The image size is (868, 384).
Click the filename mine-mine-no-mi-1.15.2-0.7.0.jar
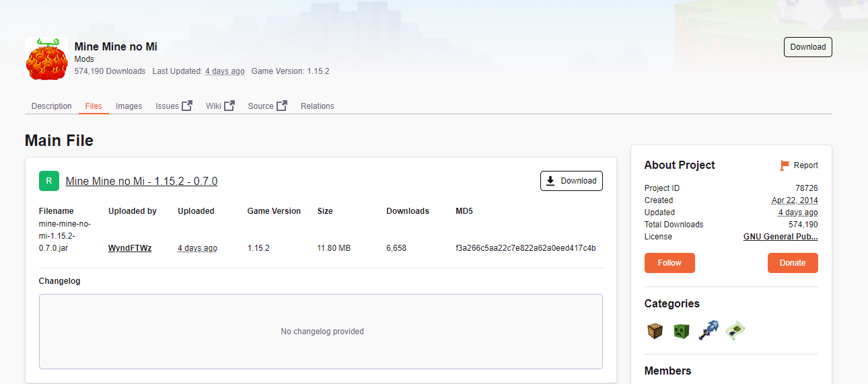click(65, 236)
